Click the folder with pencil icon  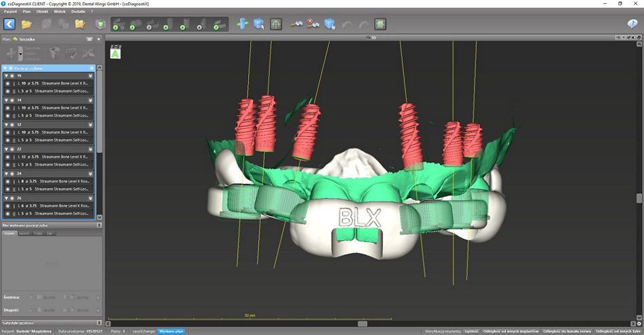(80, 24)
